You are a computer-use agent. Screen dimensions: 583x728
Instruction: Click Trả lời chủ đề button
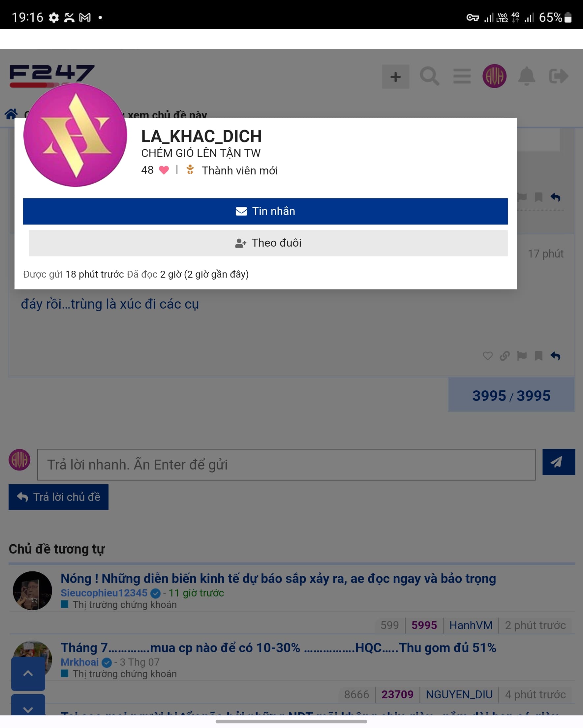pos(58,497)
